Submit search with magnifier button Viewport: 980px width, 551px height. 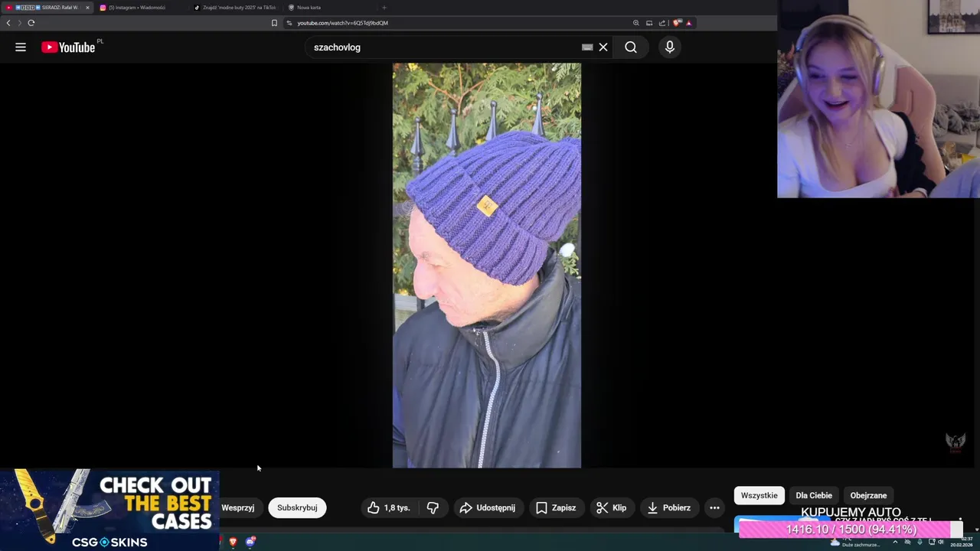pyautogui.click(x=631, y=47)
